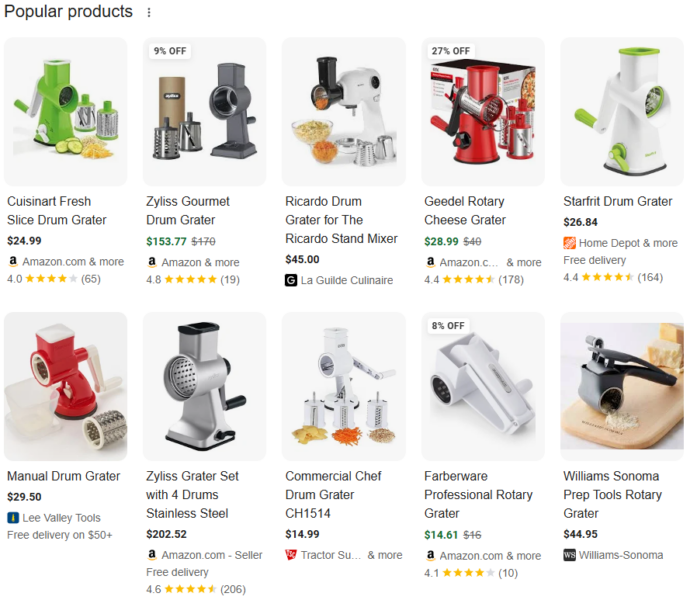
Task: Open Williams Sonoma Prep Tools grater image
Action: (x=622, y=386)
